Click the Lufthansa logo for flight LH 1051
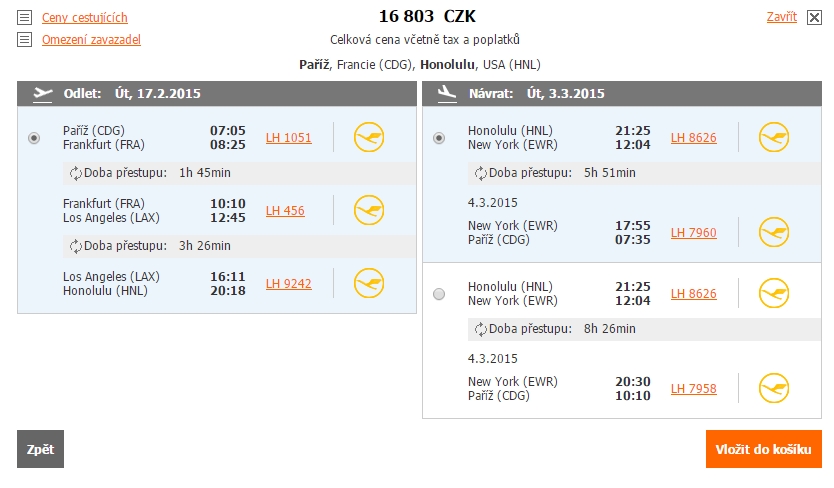The width and height of the screenshot is (834, 488). 369,137
